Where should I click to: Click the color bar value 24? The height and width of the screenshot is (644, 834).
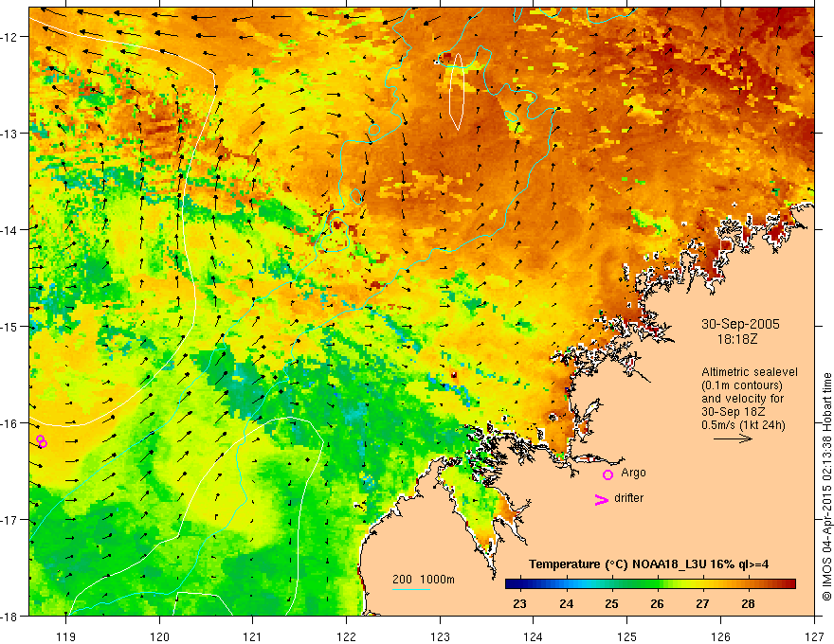pos(566,603)
